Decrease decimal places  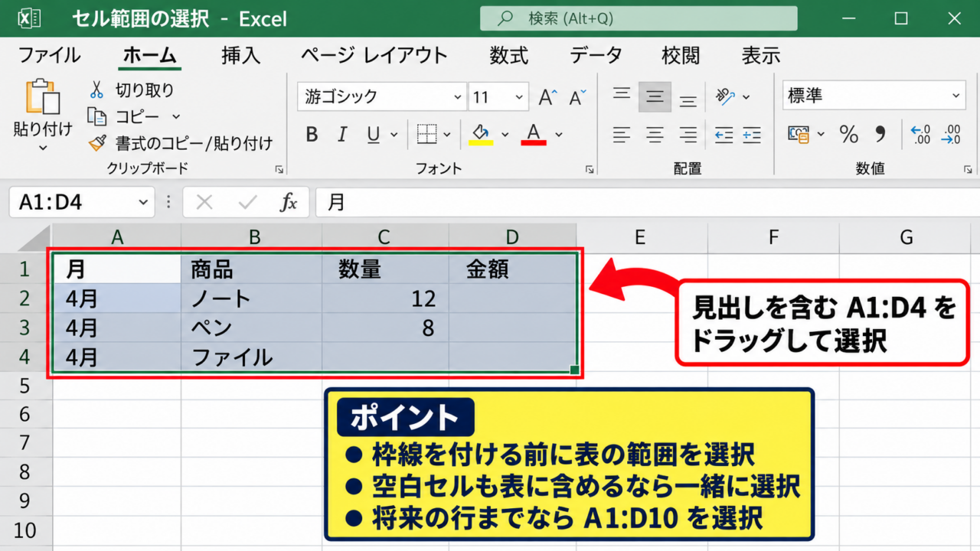pos(951,135)
